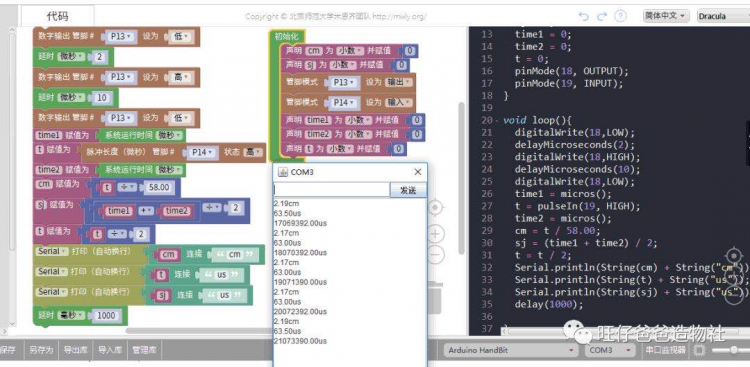Viewport: 750px width, 367px height.
Task: Click code line cm = t / 58.00;
Action: tap(557, 231)
